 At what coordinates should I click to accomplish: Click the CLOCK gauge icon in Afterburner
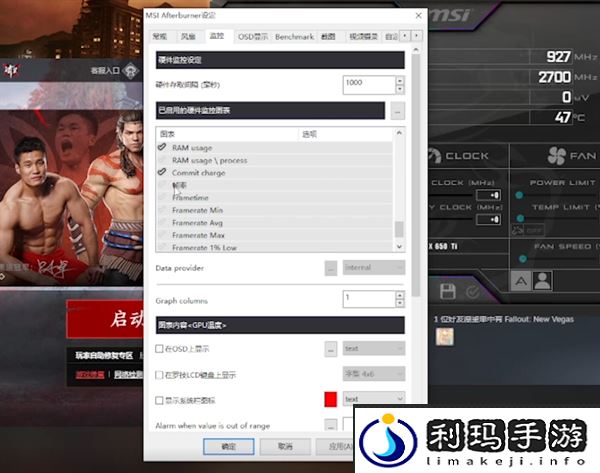434,156
